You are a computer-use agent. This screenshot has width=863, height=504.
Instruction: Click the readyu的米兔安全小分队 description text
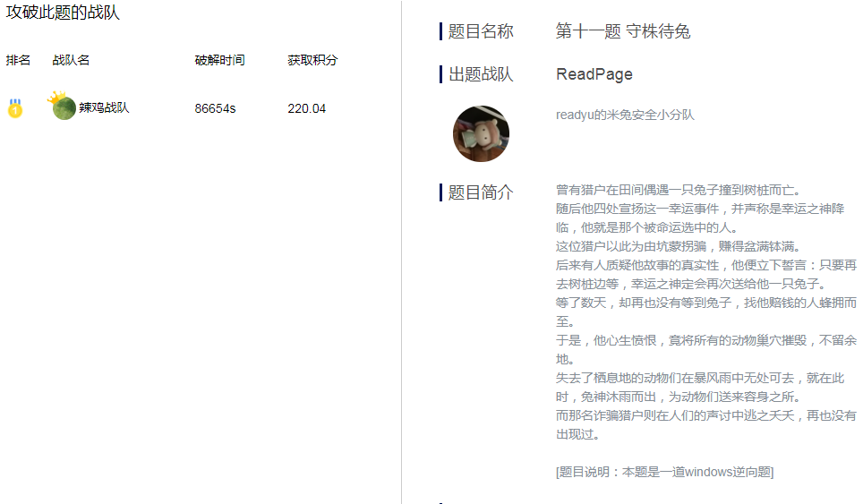625,115
